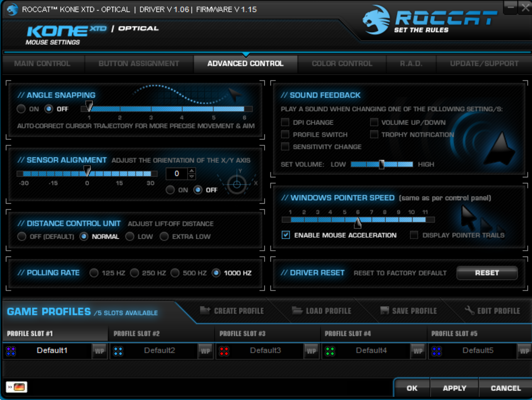Click the color dots icon beside Default5
The width and height of the screenshot is (532, 400).
(436, 351)
